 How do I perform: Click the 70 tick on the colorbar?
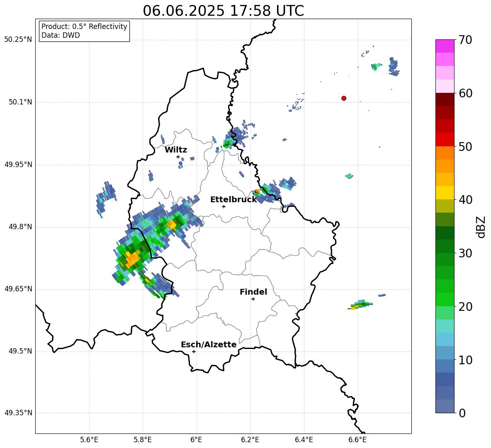click(465, 40)
